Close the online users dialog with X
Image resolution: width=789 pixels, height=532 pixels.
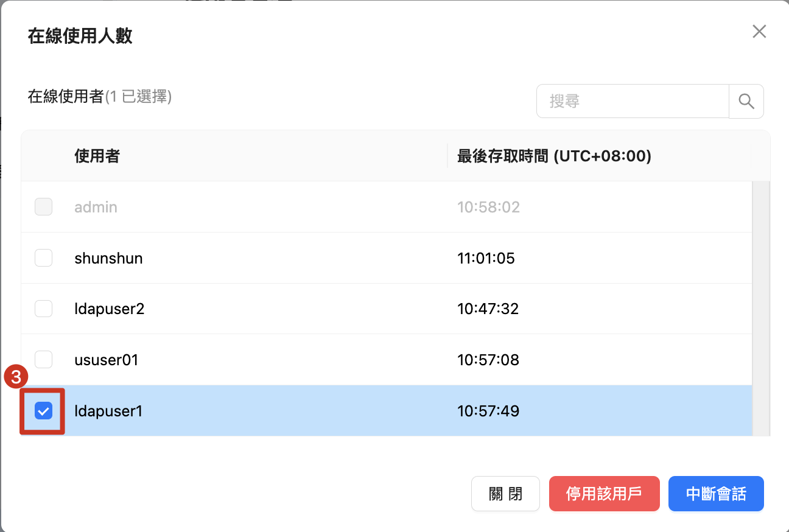tap(759, 32)
